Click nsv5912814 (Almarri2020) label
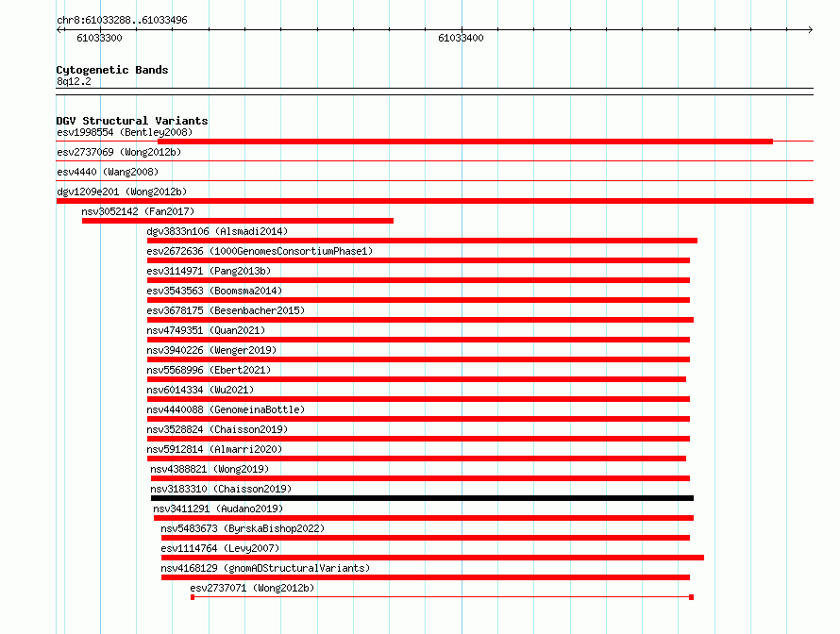 click(214, 449)
